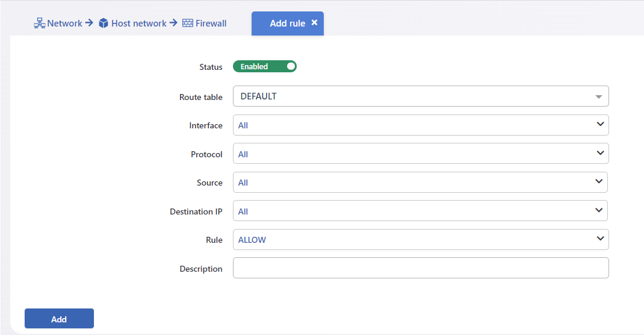Image resolution: width=644 pixels, height=335 pixels.
Task: Navigate to Firewall breadcrumb link
Action: click(x=211, y=23)
